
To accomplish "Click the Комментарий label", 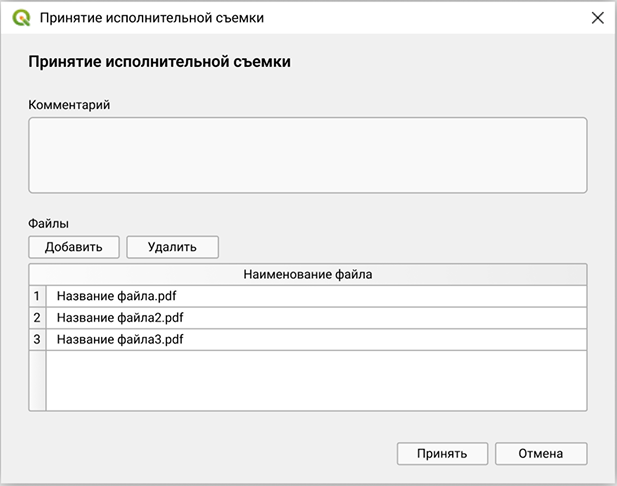I will point(68,104).
